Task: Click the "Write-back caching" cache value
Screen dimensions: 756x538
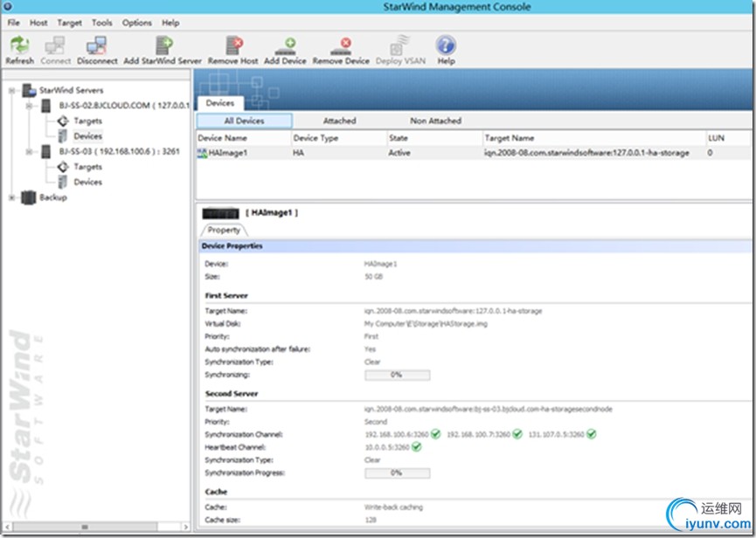Action: click(393, 507)
